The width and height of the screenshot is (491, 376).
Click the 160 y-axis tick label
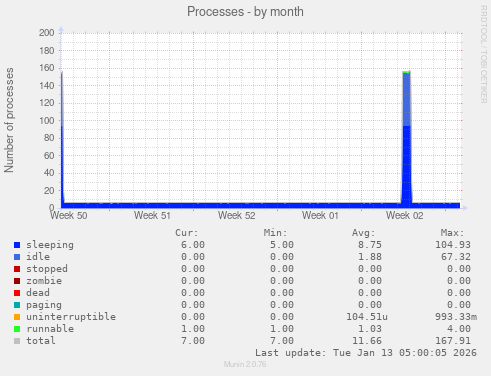coord(47,68)
